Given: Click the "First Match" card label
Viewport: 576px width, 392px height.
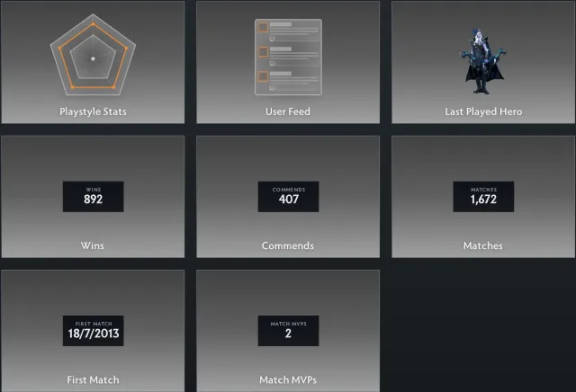Looking at the screenshot, I should [x=93, y=380].
